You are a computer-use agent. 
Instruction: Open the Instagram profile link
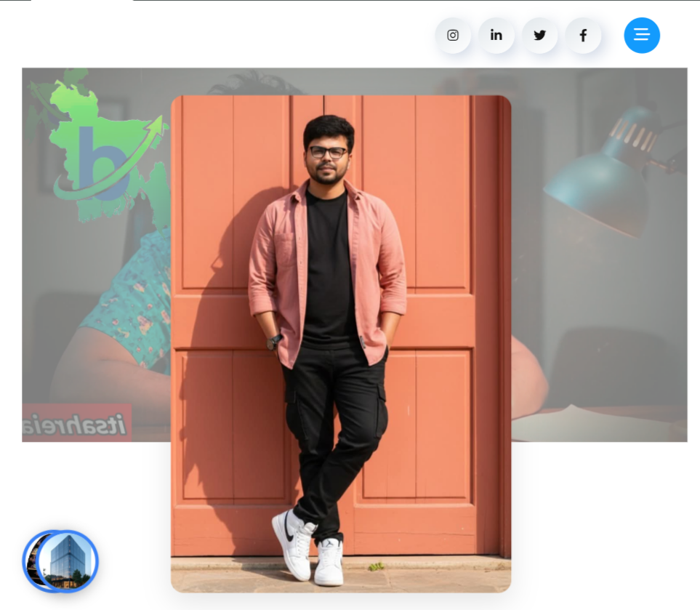(453, 36)
